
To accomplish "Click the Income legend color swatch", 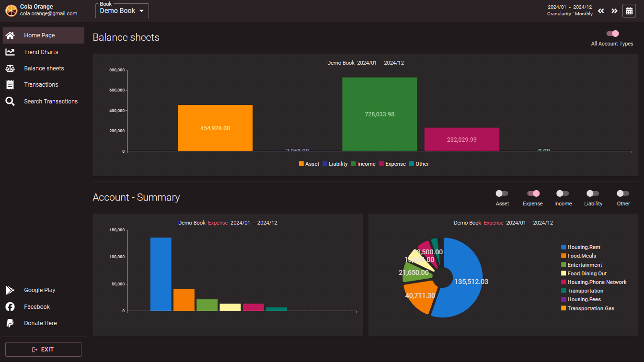I will (x=354, y=164).
